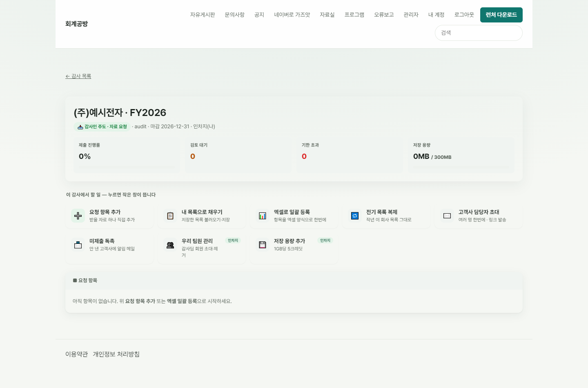Click the 검토 대기 stat card
The width and height of the screenshot is (588, 388).
238,155
